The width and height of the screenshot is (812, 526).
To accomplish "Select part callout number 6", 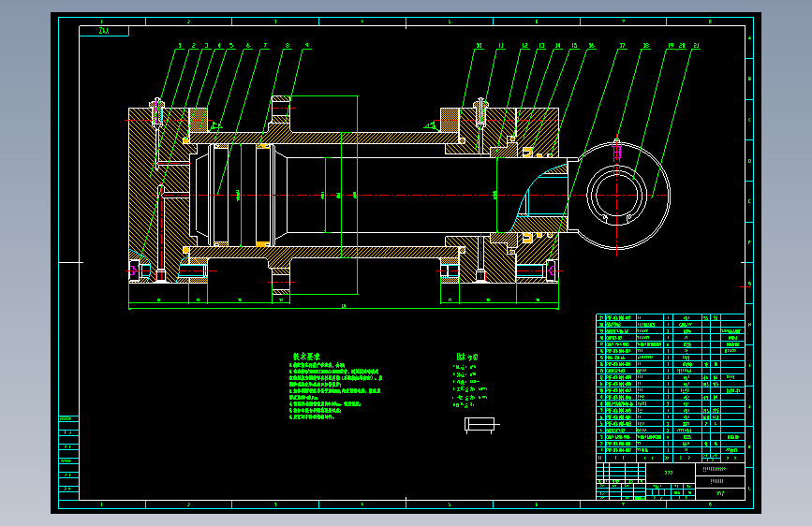I will coord(247,46).
